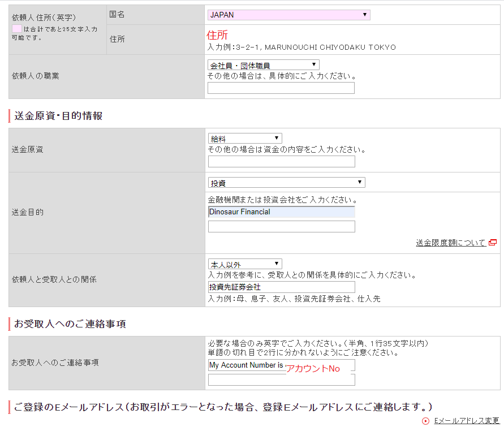
Task: Click the red arrow icon beside Eメールアドレス変更
Action: 425,421
